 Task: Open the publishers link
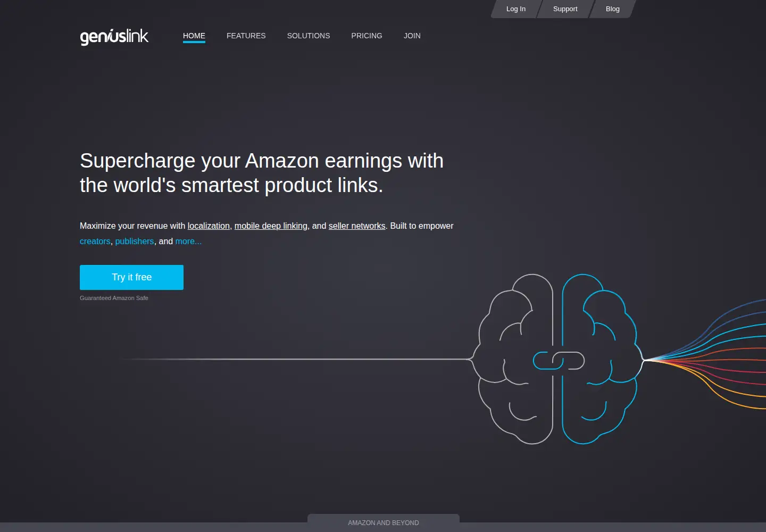[135, 241]
